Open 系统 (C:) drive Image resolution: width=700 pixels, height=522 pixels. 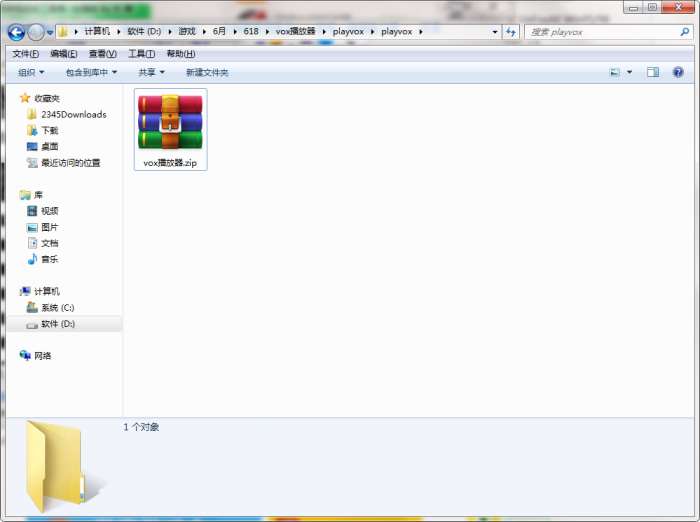(58, 307)
